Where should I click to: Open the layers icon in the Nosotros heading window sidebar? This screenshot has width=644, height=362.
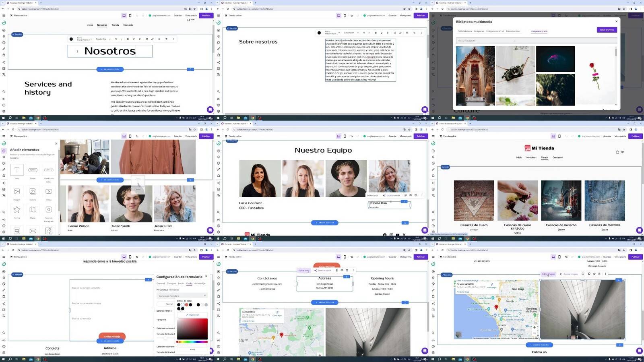[4, 36]
